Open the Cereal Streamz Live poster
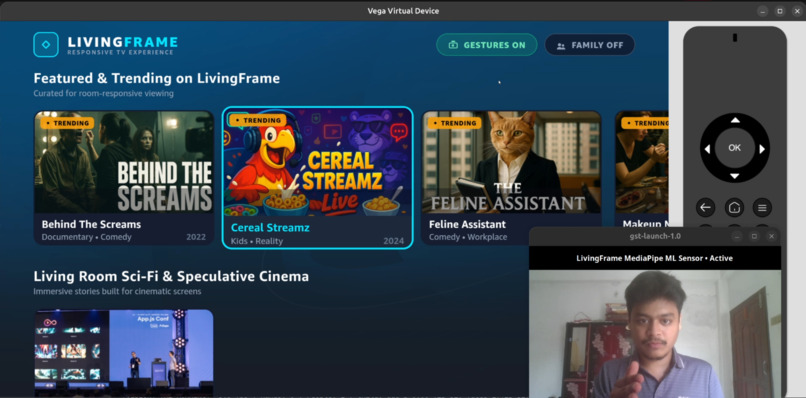806x398 pixels. (318, 162)
